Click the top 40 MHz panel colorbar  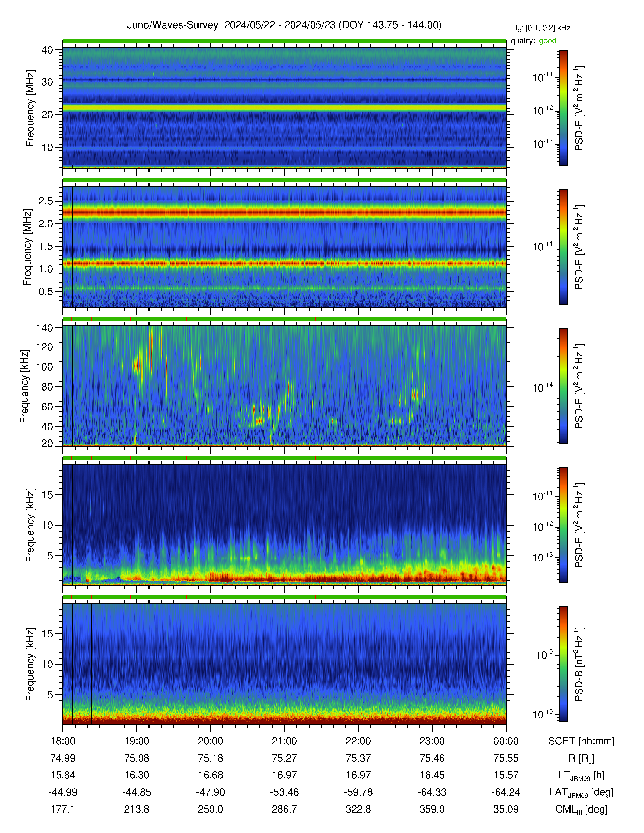click(x=563, y=108)
